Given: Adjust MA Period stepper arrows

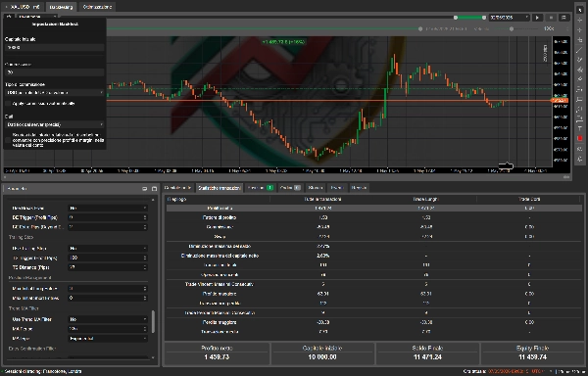Looking at the screenshot, I should (x=145, y=328).
